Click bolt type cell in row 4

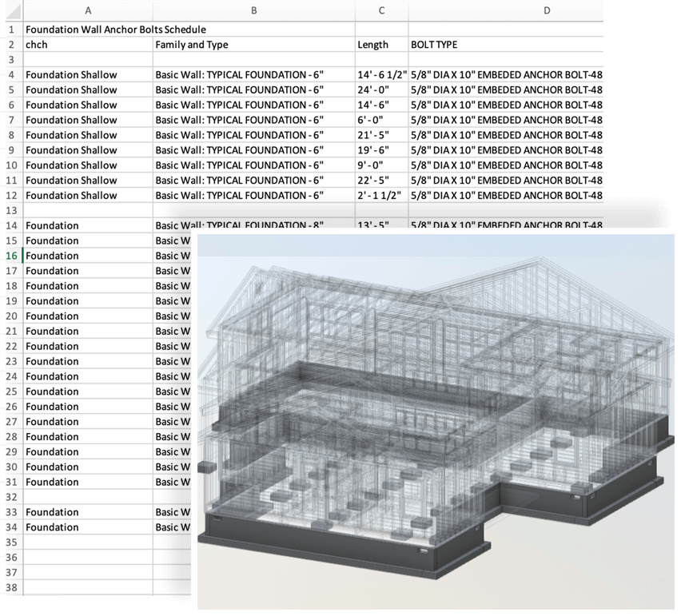pos(505,74)
